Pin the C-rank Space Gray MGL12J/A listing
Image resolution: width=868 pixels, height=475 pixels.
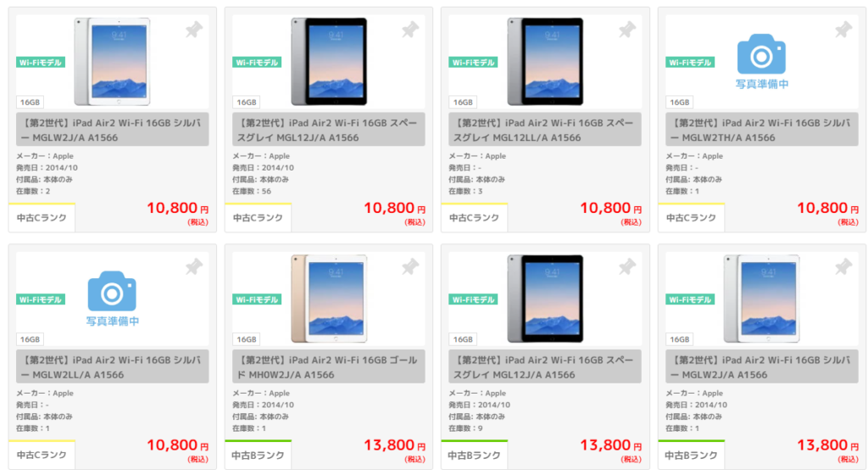pos(410,31)
